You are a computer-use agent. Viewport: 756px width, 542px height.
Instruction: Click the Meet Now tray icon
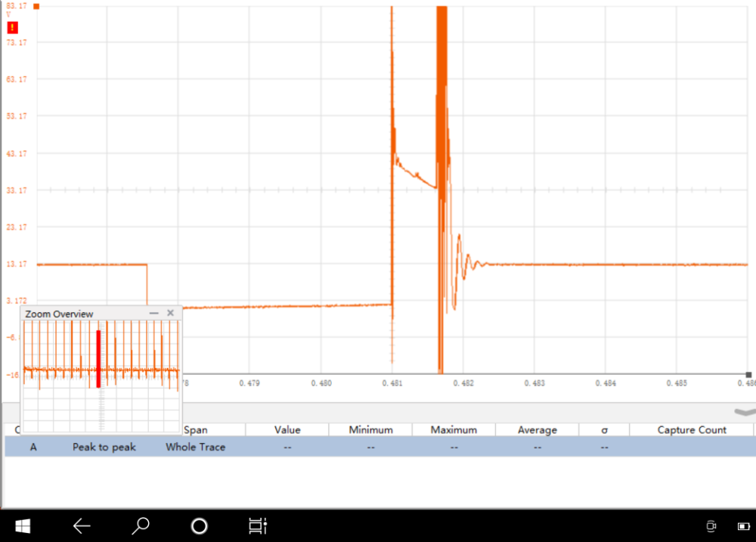coord(711,526)
